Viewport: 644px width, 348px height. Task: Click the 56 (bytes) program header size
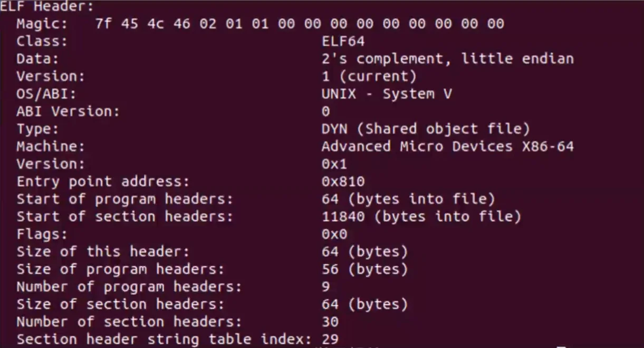(x=364, y=269)
